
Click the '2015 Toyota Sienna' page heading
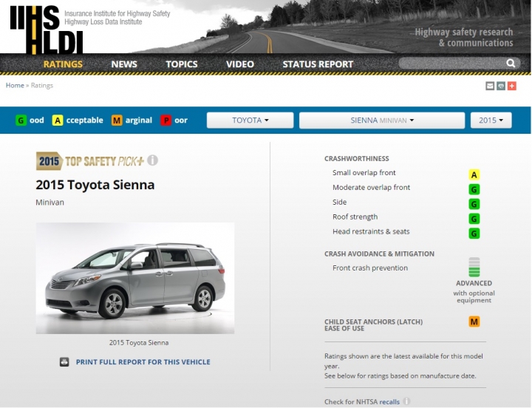[x=95, y=185]
